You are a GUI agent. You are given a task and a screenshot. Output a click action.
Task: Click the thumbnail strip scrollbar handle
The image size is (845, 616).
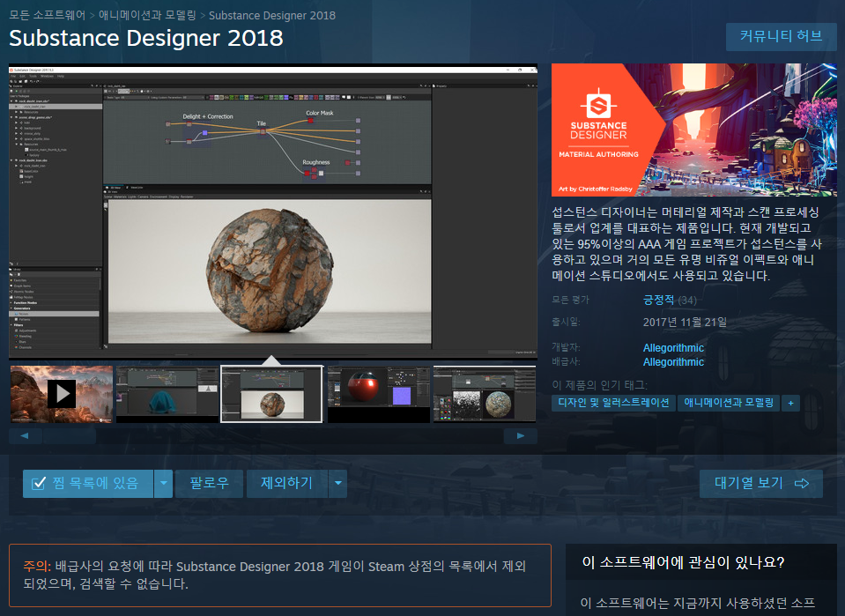(69, 436)
